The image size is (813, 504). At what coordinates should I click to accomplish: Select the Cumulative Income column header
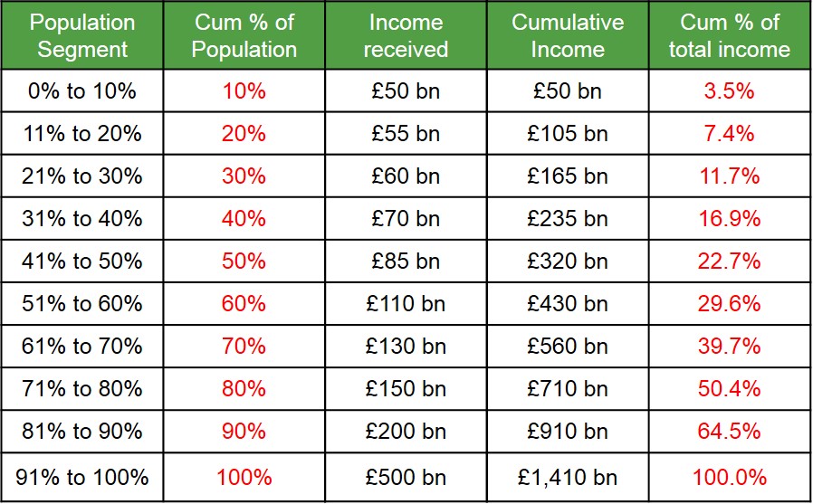pos(568,35)
